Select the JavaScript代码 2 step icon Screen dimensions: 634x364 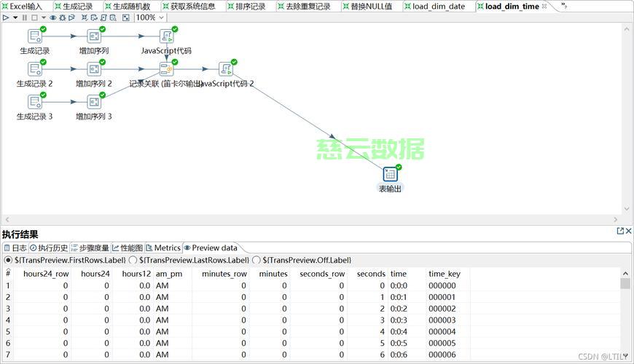click(x=225, y=69)
